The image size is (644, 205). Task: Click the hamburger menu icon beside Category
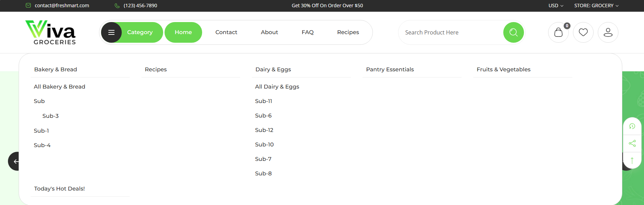[111, 32]
